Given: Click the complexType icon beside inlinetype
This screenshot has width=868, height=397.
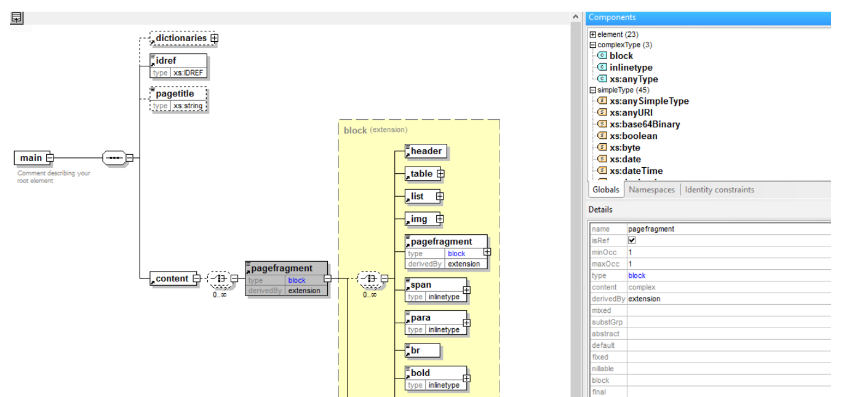Looking at the screenshot, I should [602, 68].
